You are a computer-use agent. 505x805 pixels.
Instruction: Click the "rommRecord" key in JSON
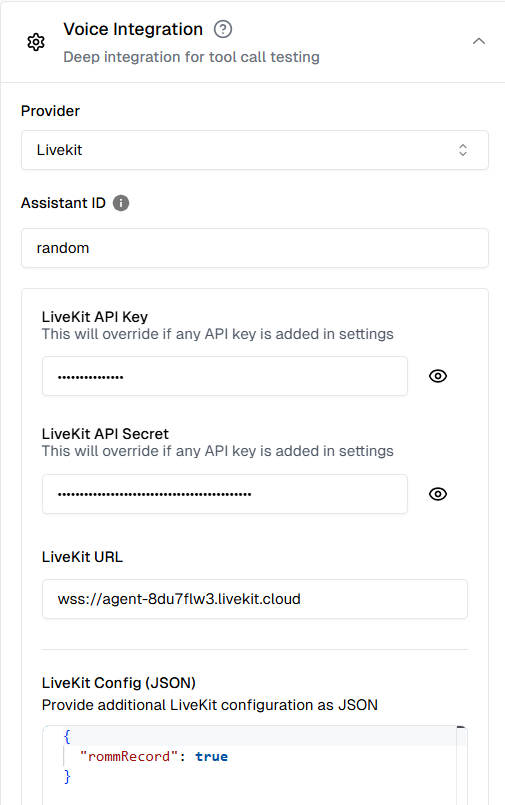point(129,756)
